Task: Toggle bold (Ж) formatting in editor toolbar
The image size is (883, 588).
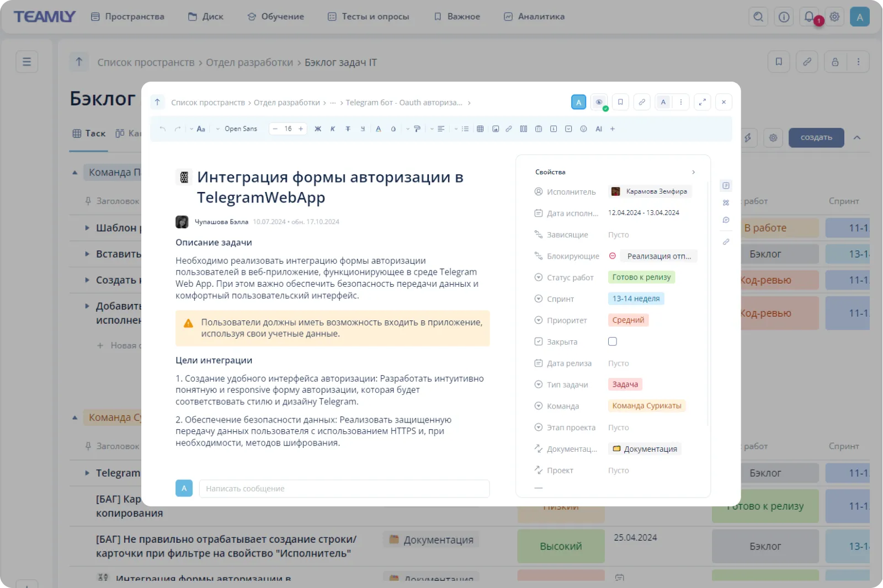Action: [x=318, y=129]
